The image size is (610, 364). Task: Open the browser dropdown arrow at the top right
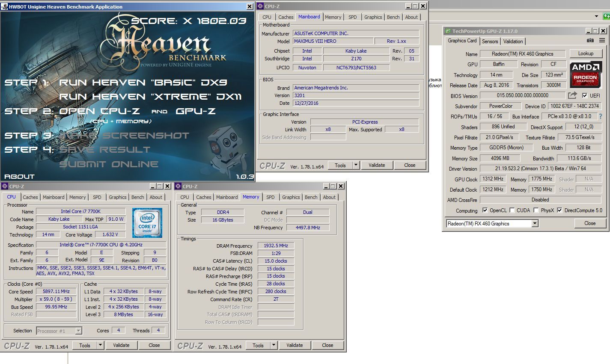pyautogui.click(x=597, y=16)
